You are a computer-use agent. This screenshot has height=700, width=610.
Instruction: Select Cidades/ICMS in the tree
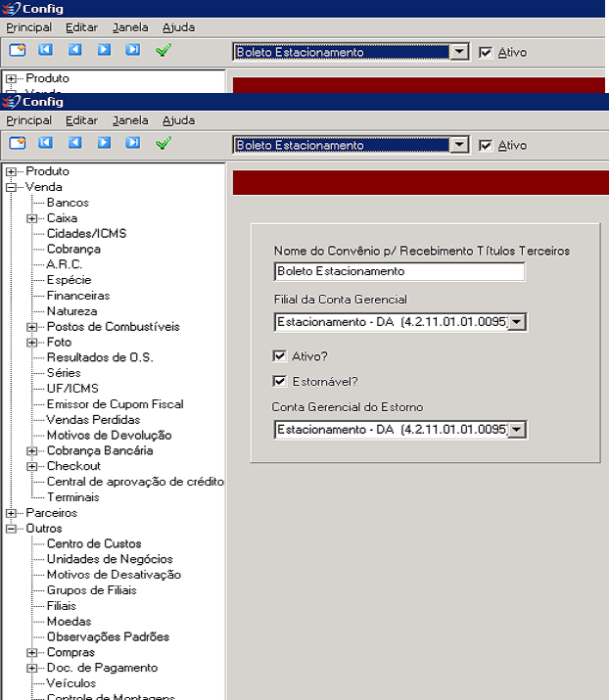(86, 233)
